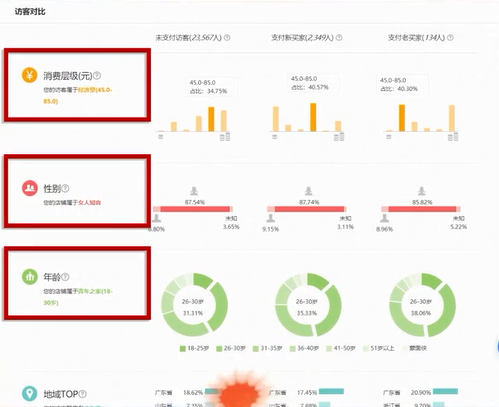This screenshot has width=499, height=407.
Task: Click help icon beside 支付老买家 header
Action: pyautogui.click(x=450, y=38)
